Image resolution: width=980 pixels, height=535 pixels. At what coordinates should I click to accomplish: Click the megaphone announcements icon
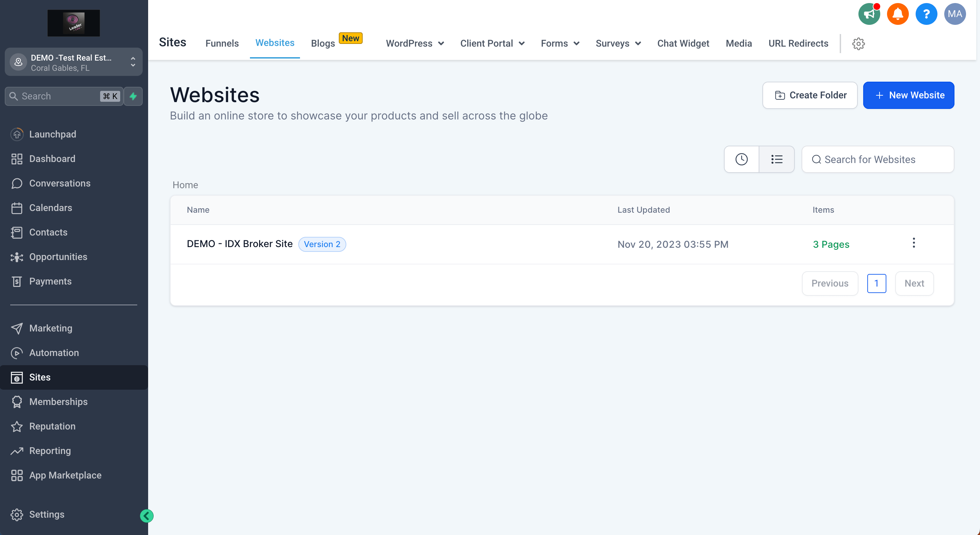coord(869,14)
